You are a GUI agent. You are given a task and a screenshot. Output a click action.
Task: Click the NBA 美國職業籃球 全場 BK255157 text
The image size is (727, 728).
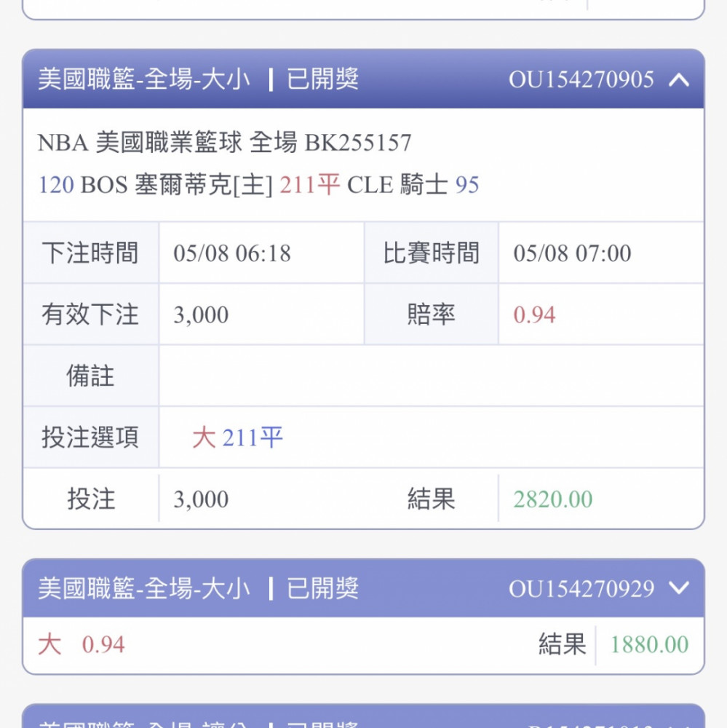pyautogui.click(x=224, y=143)
